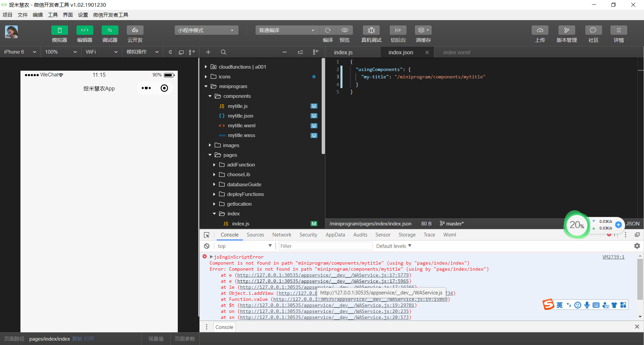644x345 pixels.
Task: Open the community (社区) icon
Action: [x=593, y=30]
